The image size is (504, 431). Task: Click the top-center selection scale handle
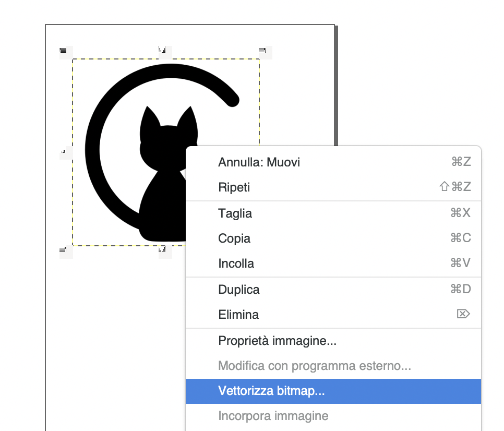coord(162,50)
